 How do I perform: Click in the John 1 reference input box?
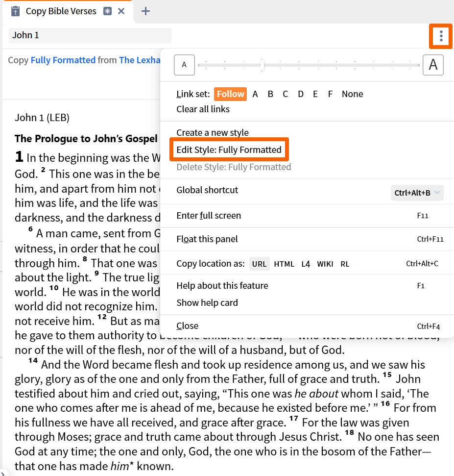[x=90, y=35]
